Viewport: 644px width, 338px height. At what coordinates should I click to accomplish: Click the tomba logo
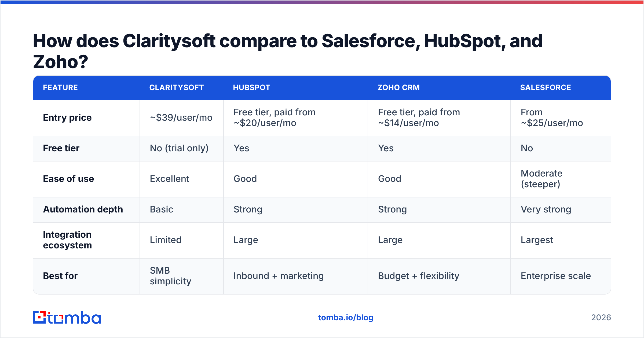coord(67,317)
